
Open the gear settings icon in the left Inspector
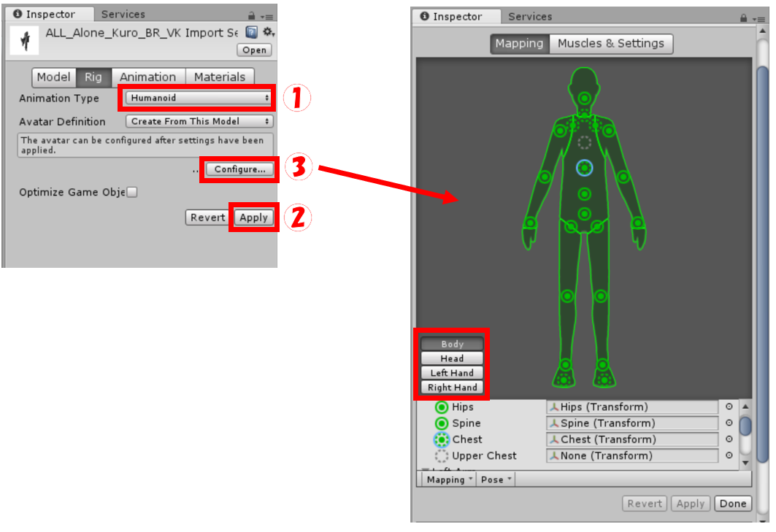tap(268, 32)
